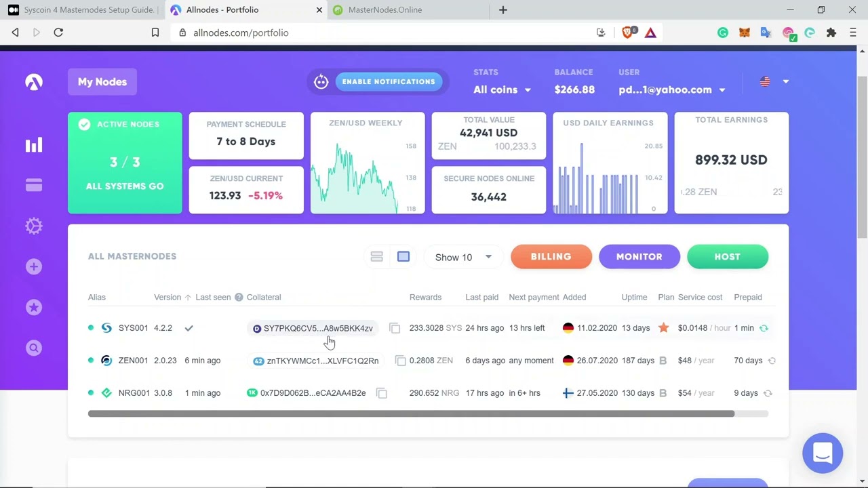The height and width of the screenshot is (488, 868).
Task: Copy the ZEN001 collateral address
Action: [x=401, y=361]
